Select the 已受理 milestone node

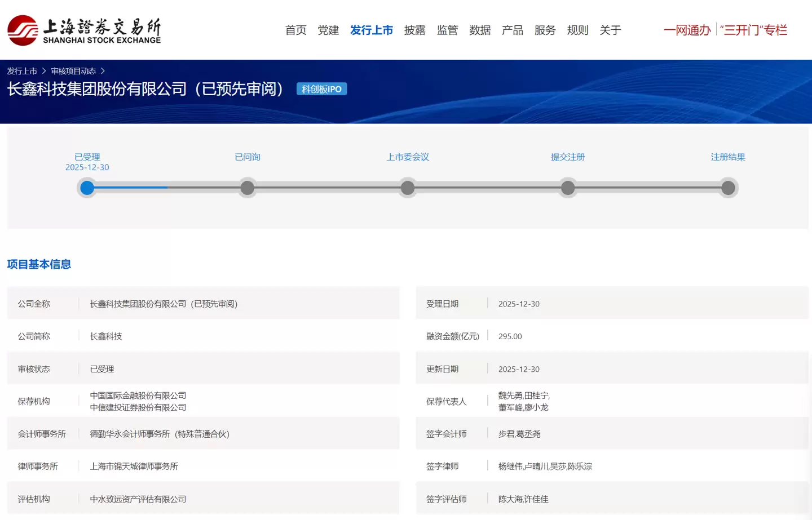point(87,188)
